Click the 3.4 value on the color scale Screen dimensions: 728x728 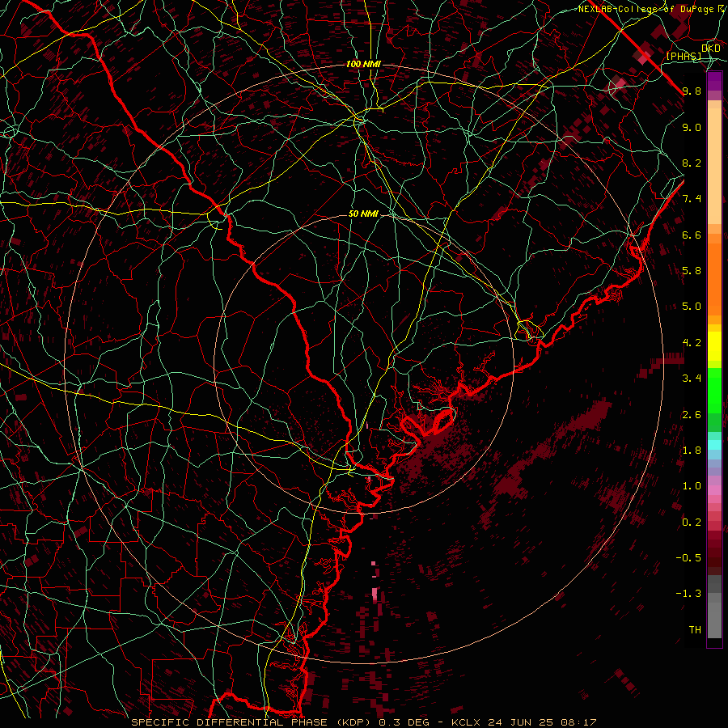tap(692, 379)
